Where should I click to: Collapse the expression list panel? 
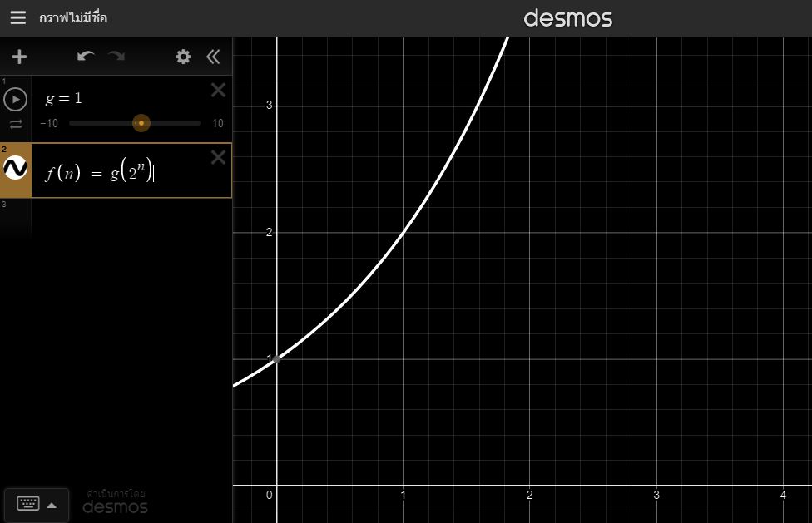[213, 57]
